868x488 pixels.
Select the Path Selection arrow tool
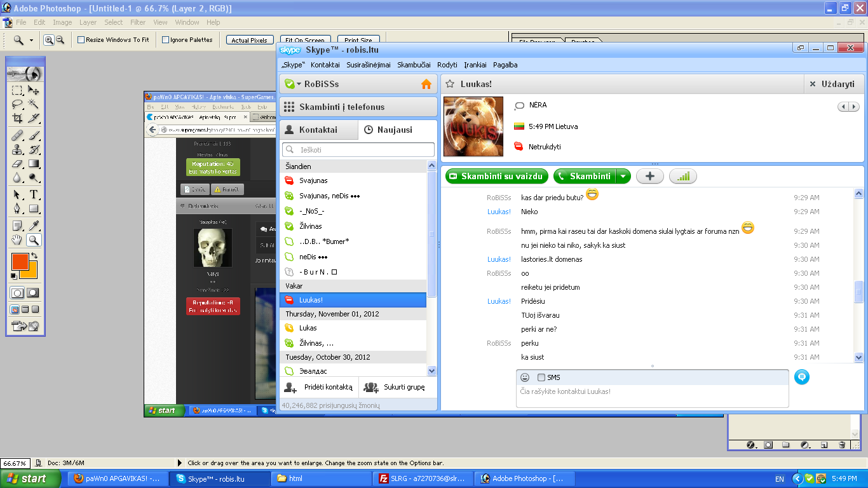pyautogui.click(x=17, y=194)
